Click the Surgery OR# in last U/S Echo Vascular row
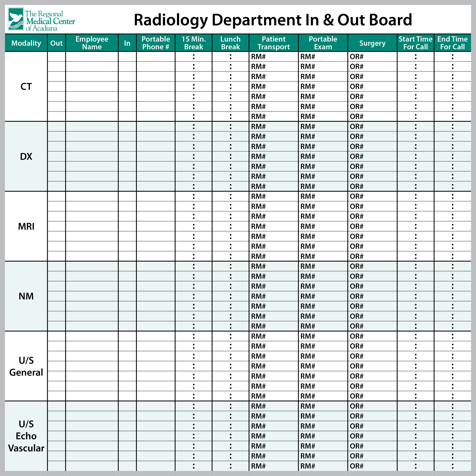The image size is (476, 476). click(x=356, y=466)
